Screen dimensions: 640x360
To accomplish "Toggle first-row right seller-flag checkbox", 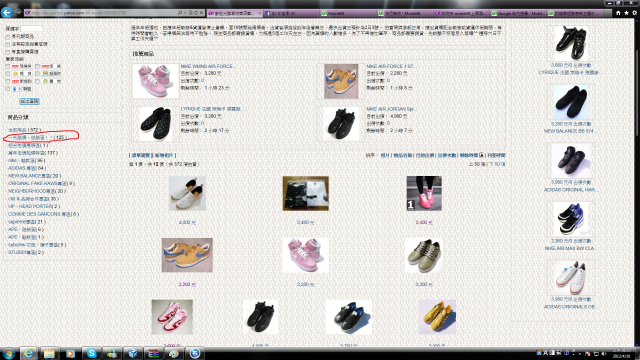I will coord(38,66).
